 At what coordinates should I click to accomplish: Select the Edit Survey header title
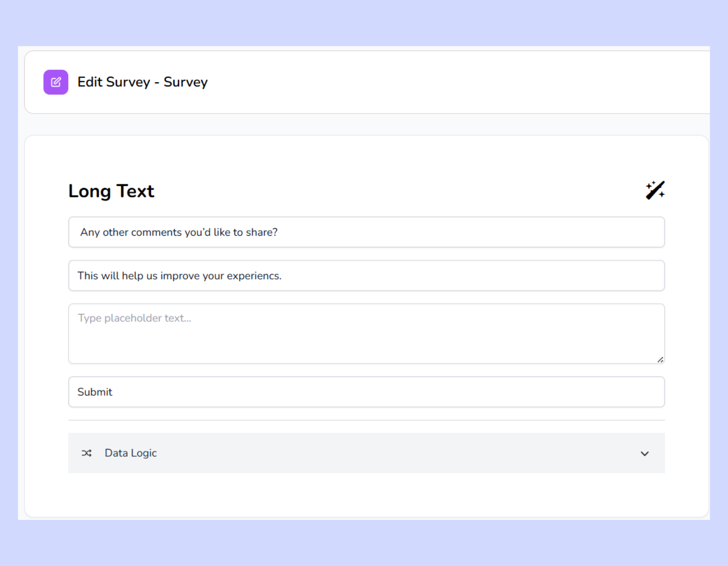tap(142, 82)
